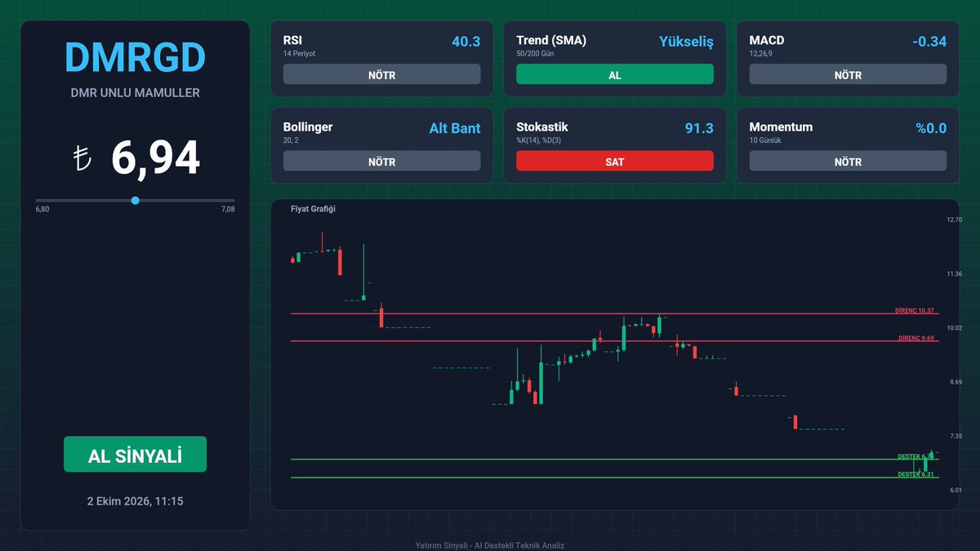Click the 6,94 price value

click(155, 158)
